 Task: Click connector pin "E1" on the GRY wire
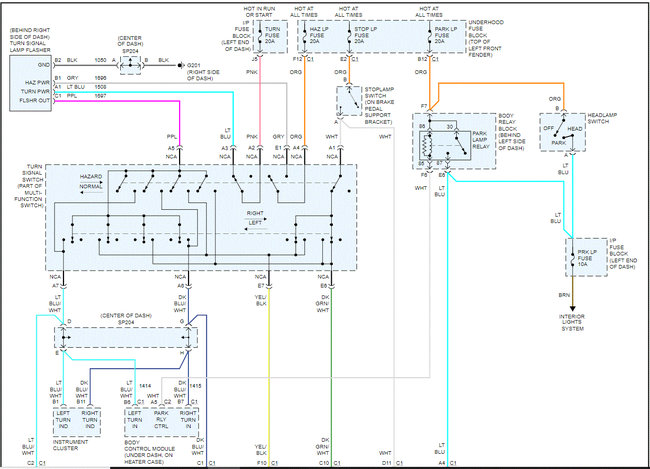pyautogui.click(x=278, y=148)
